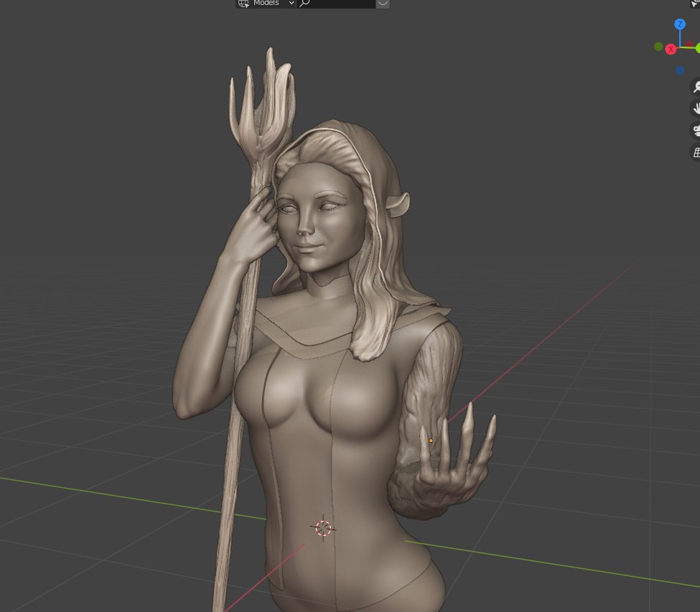Click the orange origin point near clawed hand
The image size is (700, 612).
click(x=431, y=441)
